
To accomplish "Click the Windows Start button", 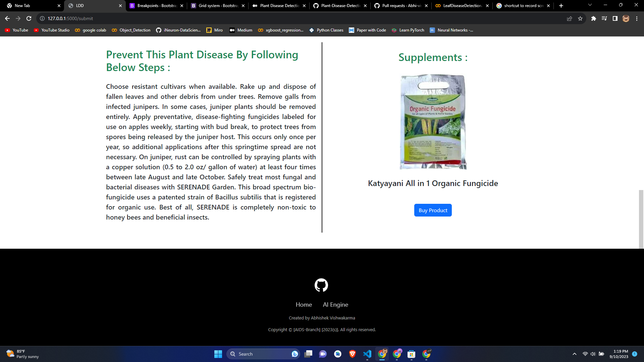I will pos(218,354).
